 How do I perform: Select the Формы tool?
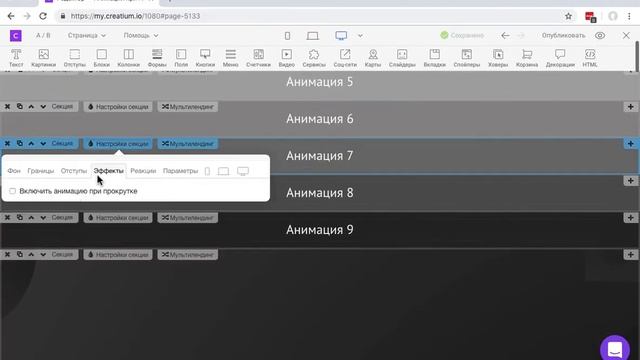(x=157, y=58)
